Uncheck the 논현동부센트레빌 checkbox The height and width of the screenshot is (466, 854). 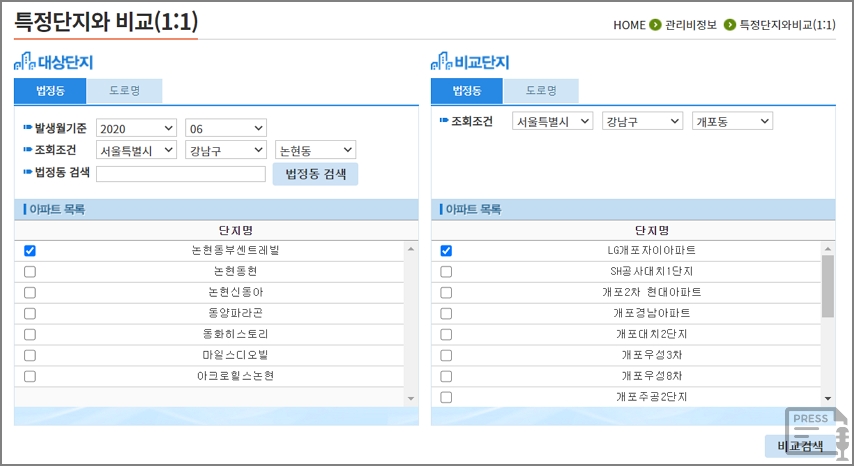coord(30,251)
